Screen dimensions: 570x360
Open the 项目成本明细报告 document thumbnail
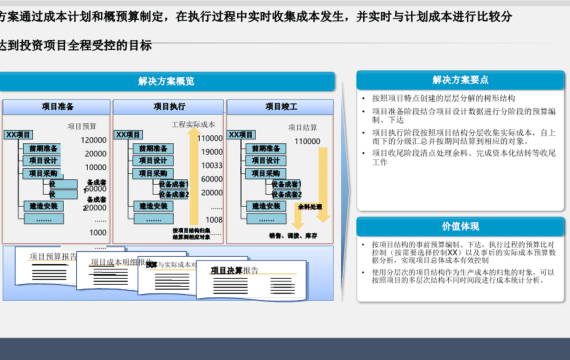pyautogui.click(x=107, y=271)
